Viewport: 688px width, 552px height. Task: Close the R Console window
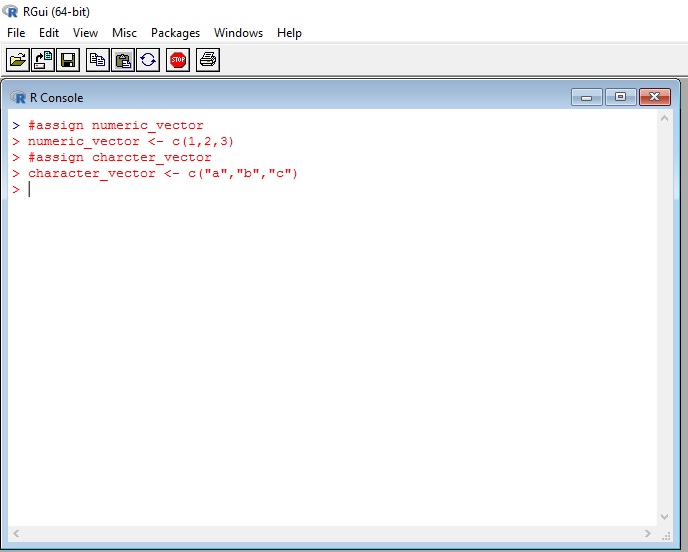coord(655,97)
